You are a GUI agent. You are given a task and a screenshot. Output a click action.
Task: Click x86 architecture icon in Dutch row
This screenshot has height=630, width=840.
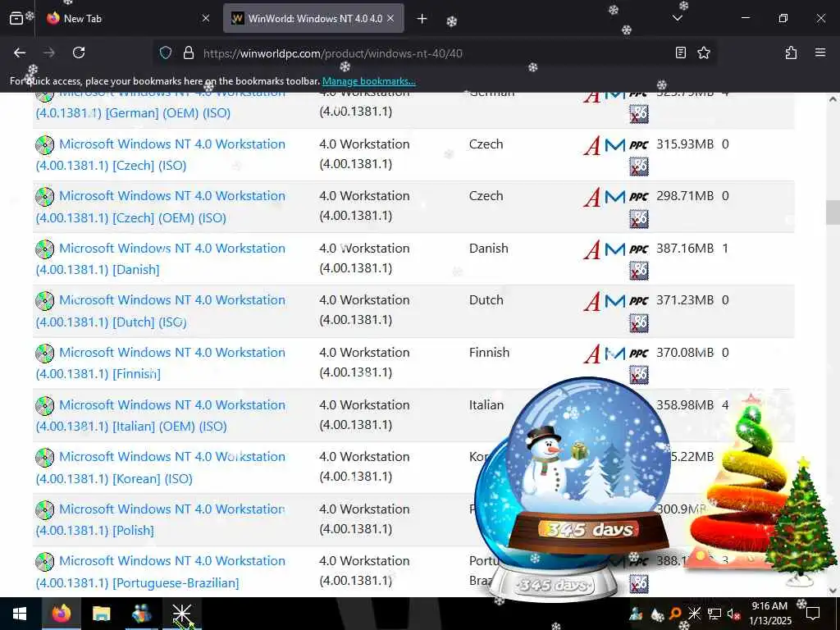(638, 322)
